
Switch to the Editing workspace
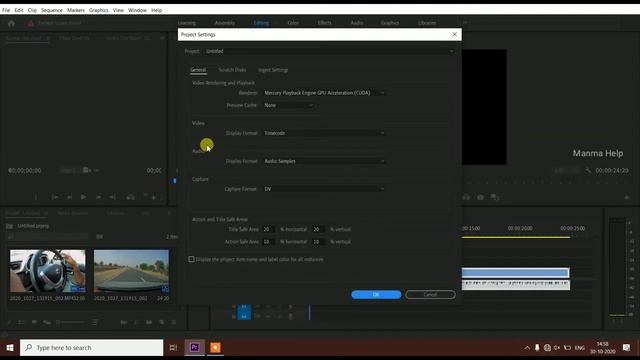[x=261, y=23]
